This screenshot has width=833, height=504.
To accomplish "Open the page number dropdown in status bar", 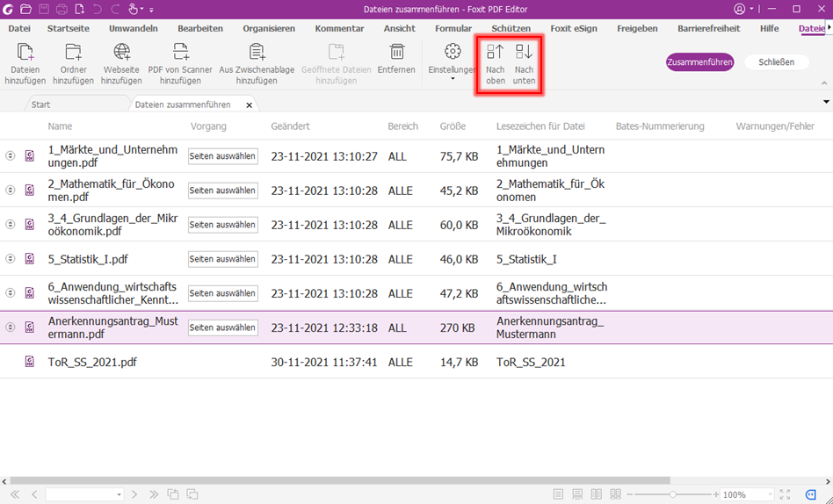I will coord(119,495).
